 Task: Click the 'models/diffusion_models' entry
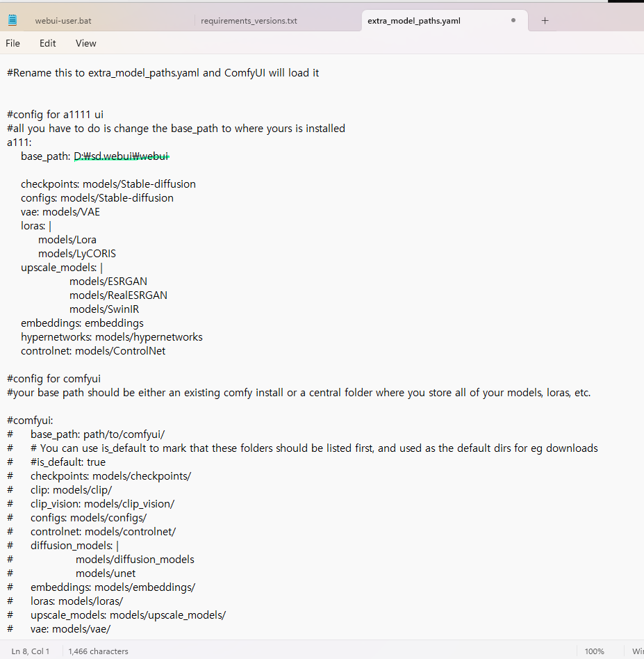pos(135,560)
